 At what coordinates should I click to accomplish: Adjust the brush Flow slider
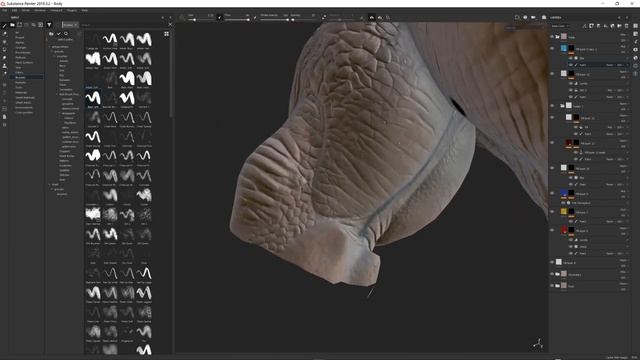(237, 20)
